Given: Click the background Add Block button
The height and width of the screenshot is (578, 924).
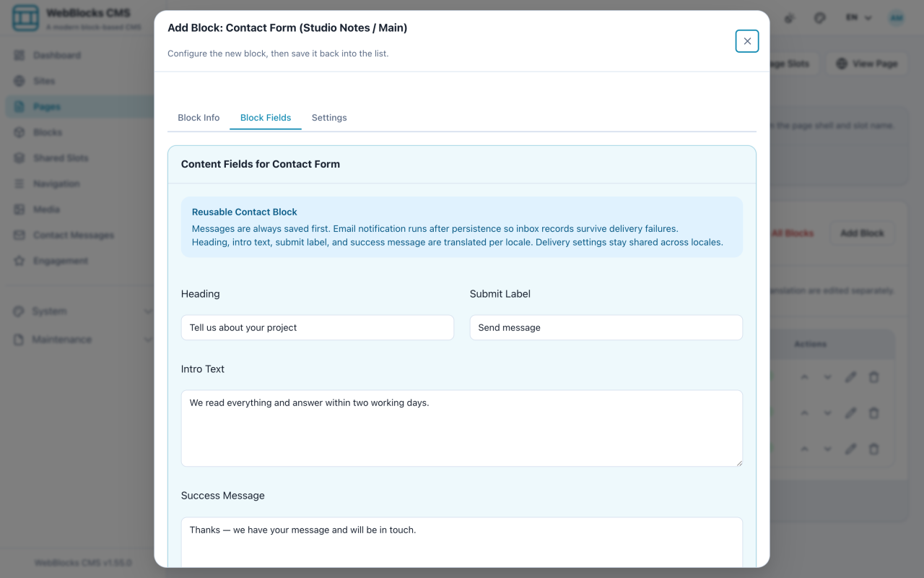Looking at the screenshot, I should pyautogui.click(x=862, y=233).
